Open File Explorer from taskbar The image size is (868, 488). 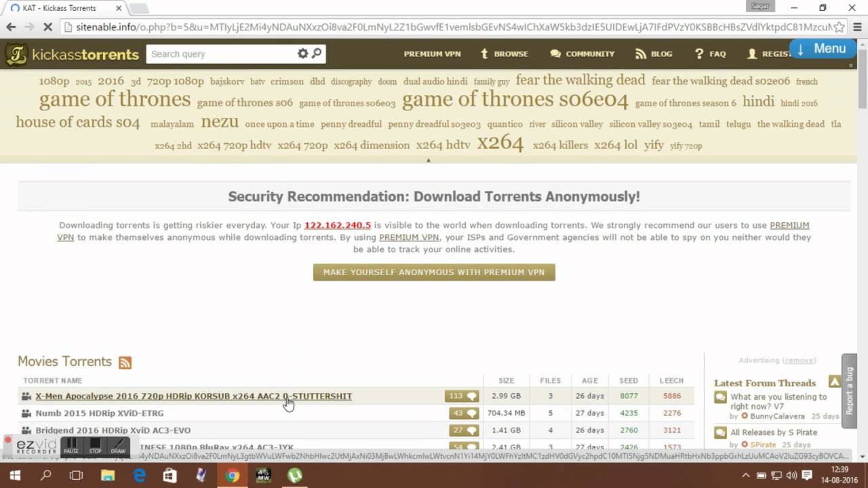pyautogui.click(x=108, y=475)
